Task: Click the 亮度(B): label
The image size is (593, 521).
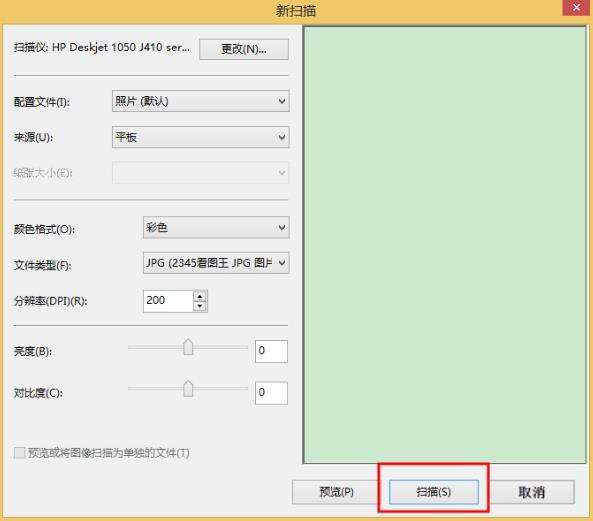Action: tap(33, 352)
